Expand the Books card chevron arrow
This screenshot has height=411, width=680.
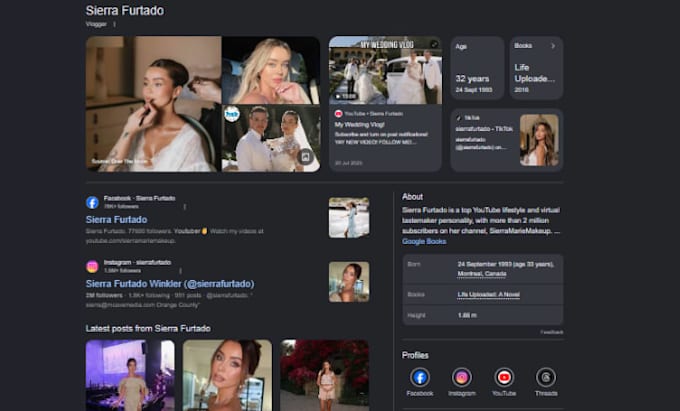tap(553, 46)
